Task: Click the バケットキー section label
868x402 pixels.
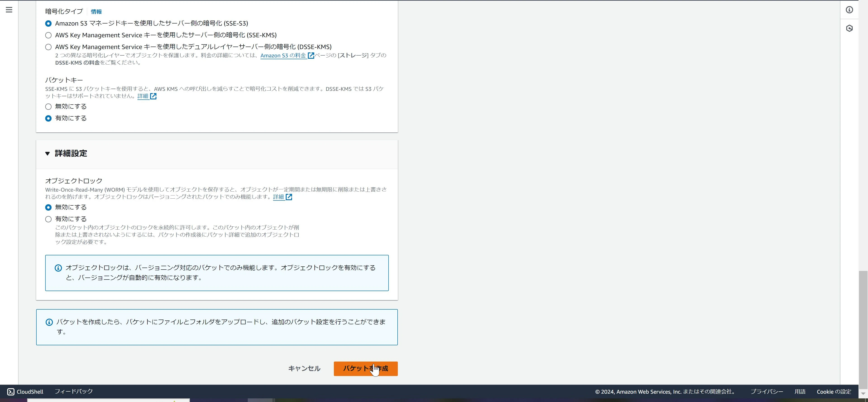Action: click(64, 80)
